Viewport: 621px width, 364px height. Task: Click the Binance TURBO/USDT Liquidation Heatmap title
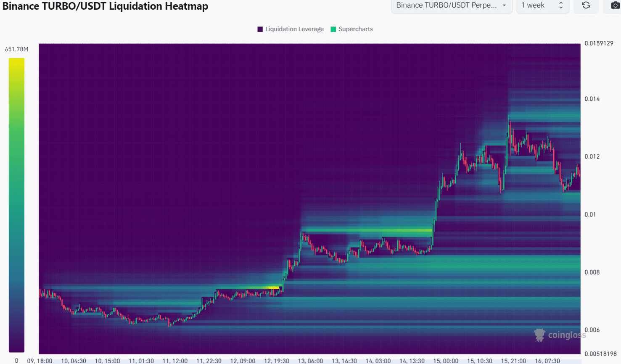pyautogui.click(x=106, y=6)
